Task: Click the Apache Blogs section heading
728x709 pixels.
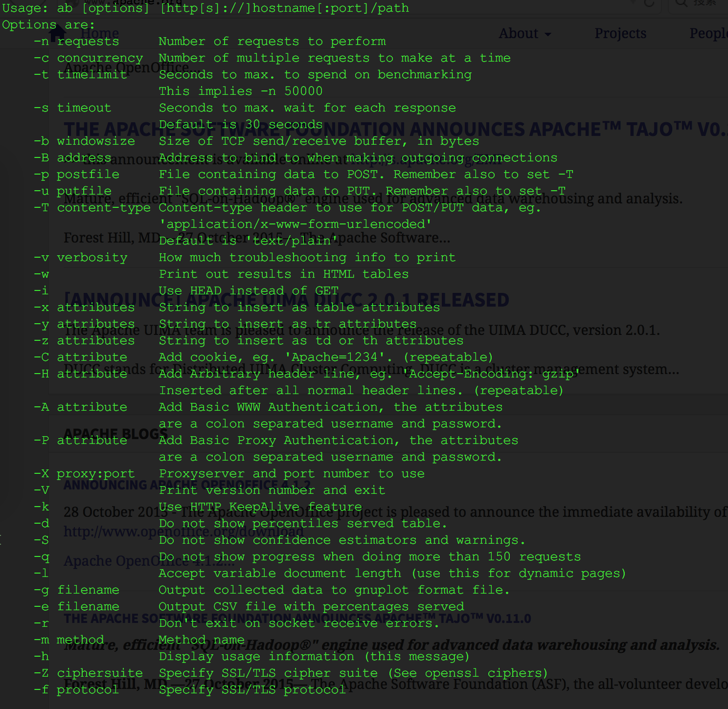Action: [116, 434]
